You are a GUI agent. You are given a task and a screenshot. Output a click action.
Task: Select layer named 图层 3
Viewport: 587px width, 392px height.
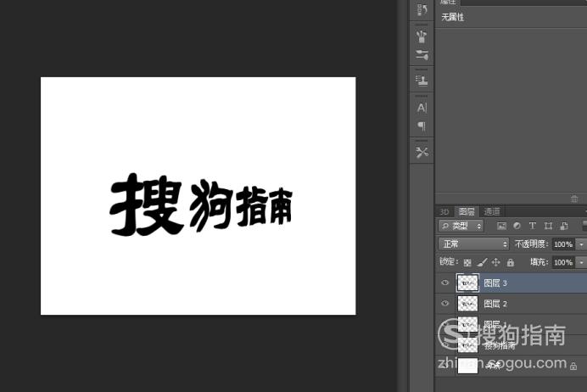point(495,283)
